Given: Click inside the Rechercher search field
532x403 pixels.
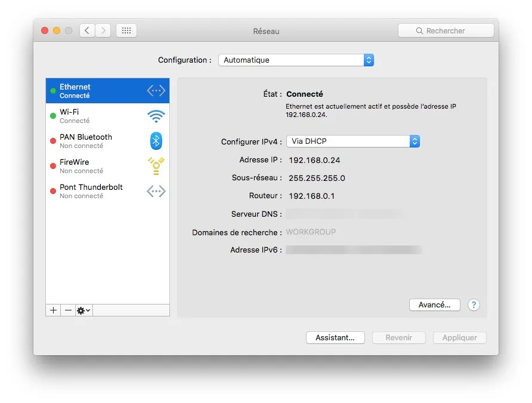Looking at the screenshot, I should tap(446, 30).
